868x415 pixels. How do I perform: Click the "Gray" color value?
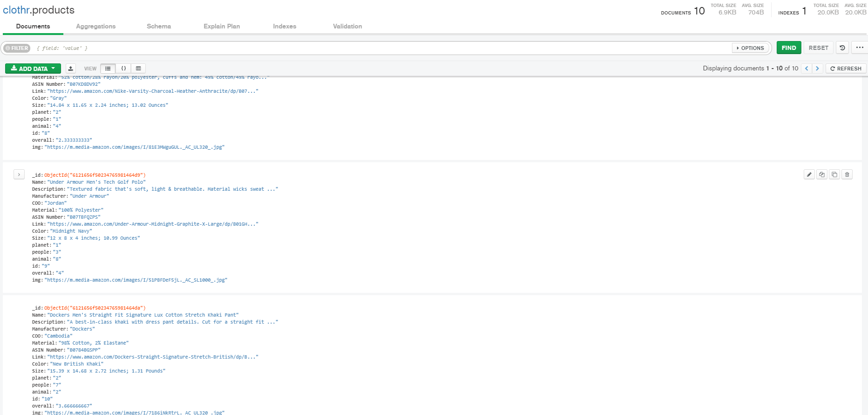pos(59,98)
